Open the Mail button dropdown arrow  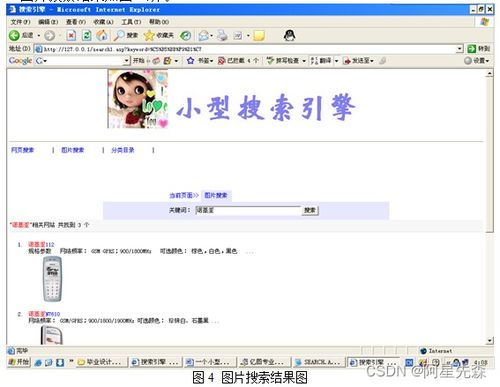point(212,35)
